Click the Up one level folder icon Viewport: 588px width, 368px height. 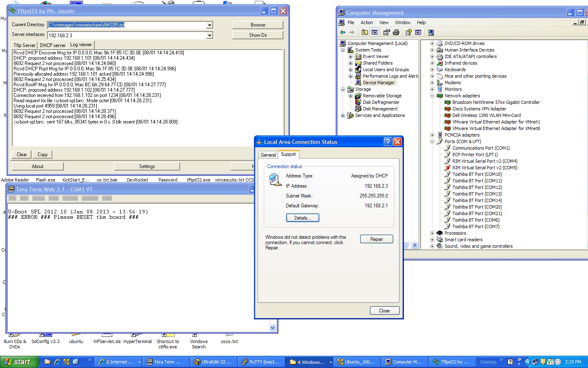[365, 32]
